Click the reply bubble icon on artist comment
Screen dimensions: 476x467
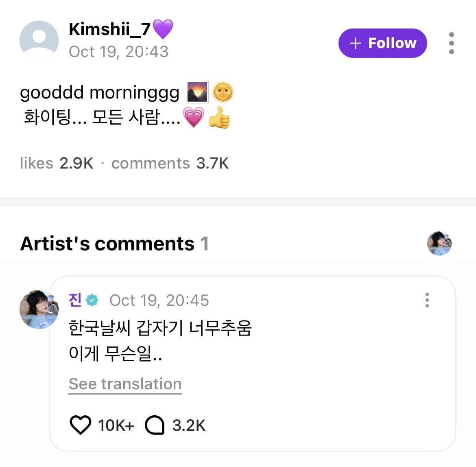(155, 425)
